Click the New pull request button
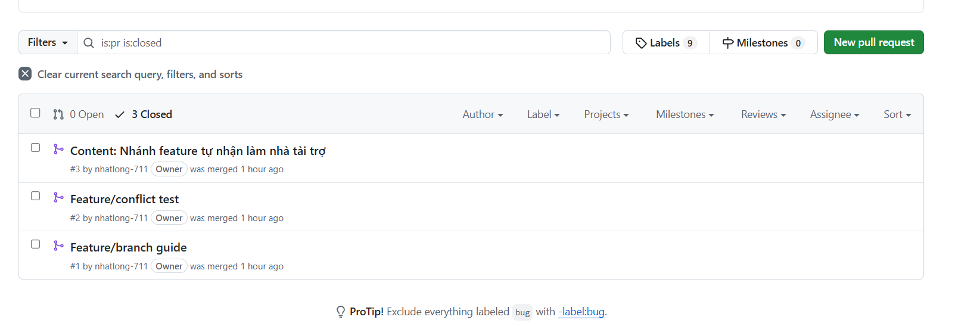This screenshot has width=980, height=326. pyautogui.click(x=873, y=42)
